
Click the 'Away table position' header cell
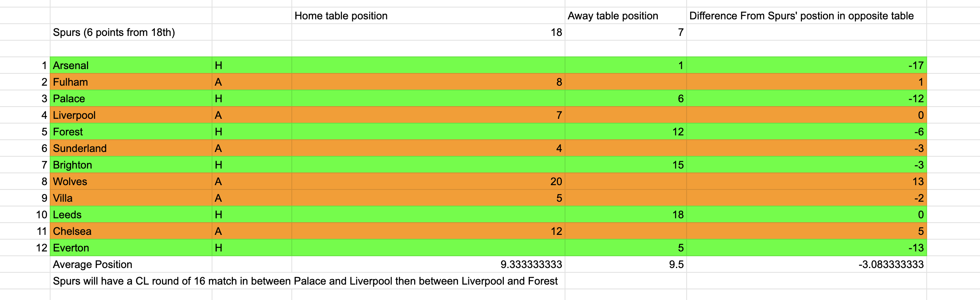tap(626, 15)
